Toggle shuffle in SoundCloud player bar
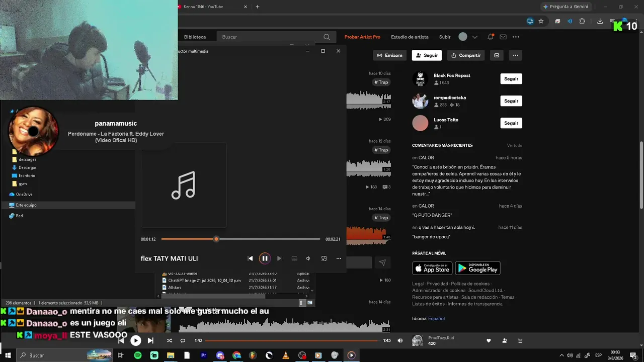This screenshot has width=644, height=362. coord(169,340)
